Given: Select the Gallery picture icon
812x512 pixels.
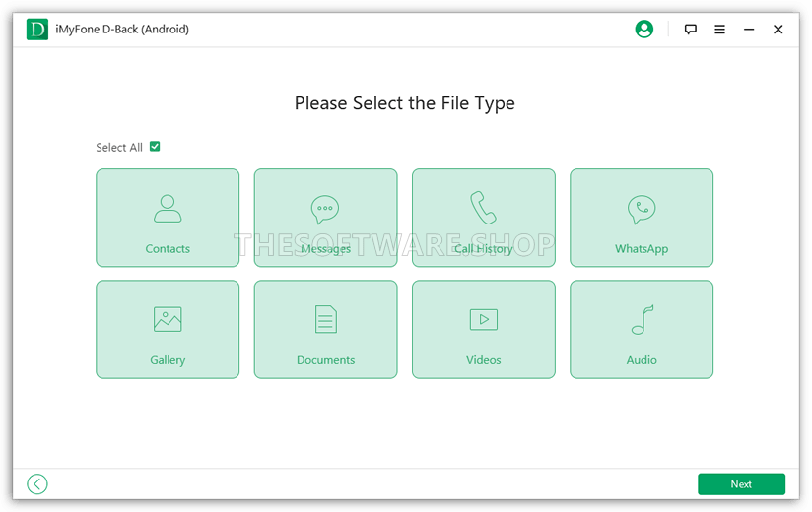Looking at the screenshot, I should 168,319.
